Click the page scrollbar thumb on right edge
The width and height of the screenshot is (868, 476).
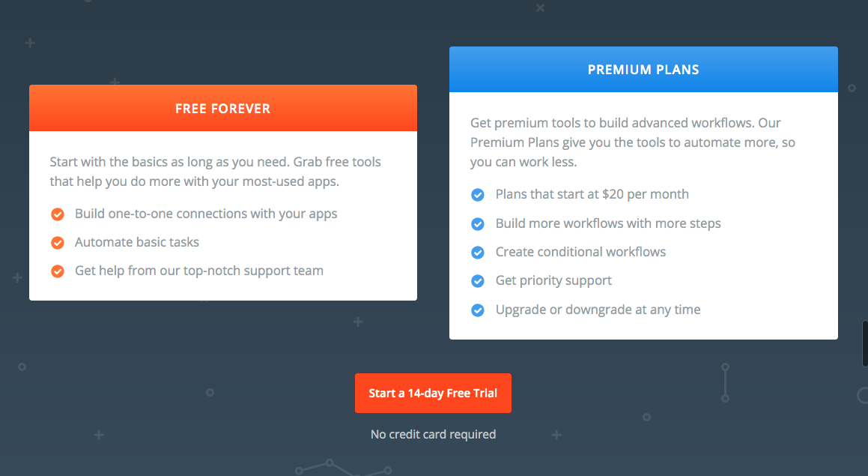click(865, 343)
